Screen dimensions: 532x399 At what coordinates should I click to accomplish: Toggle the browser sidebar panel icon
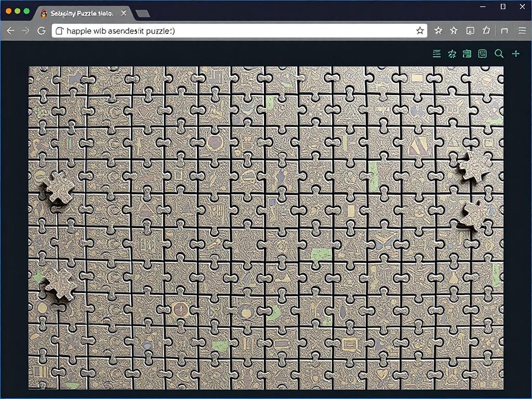point(504,31)
